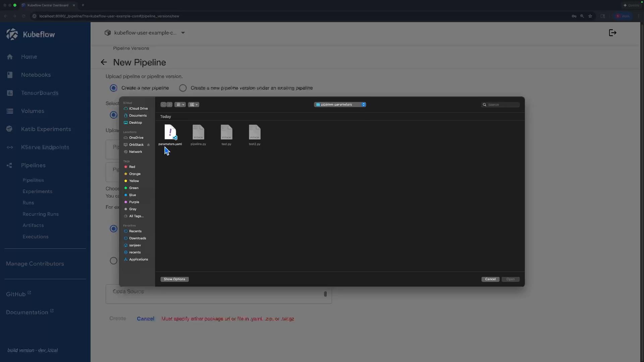Open Home in Kubeflow sidebar
This screenshot has width=644, height=362.
[29, 57]
